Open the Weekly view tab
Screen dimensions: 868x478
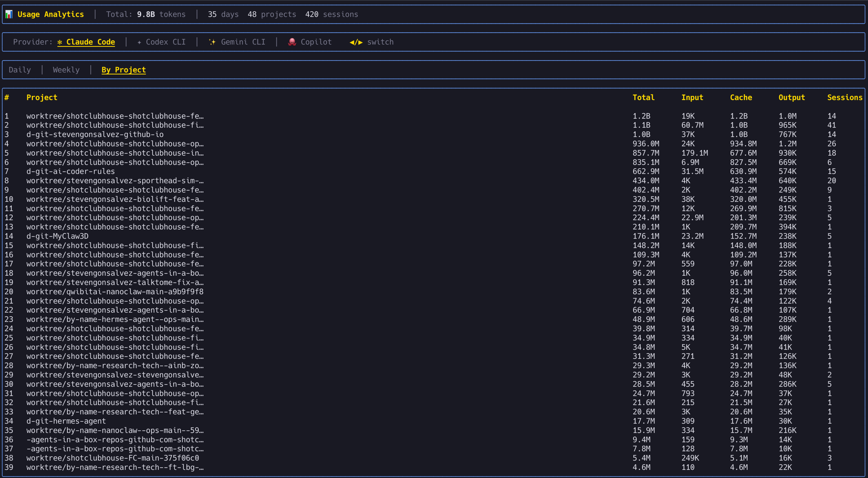[66, 69]
